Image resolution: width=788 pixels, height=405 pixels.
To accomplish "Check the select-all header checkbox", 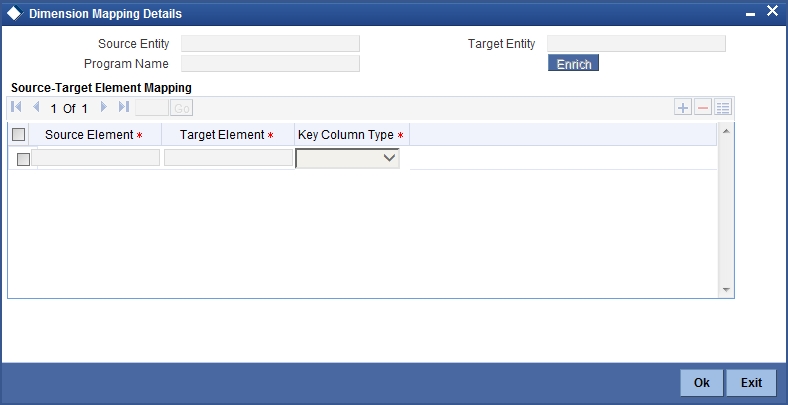I will (x=19, y=135).
